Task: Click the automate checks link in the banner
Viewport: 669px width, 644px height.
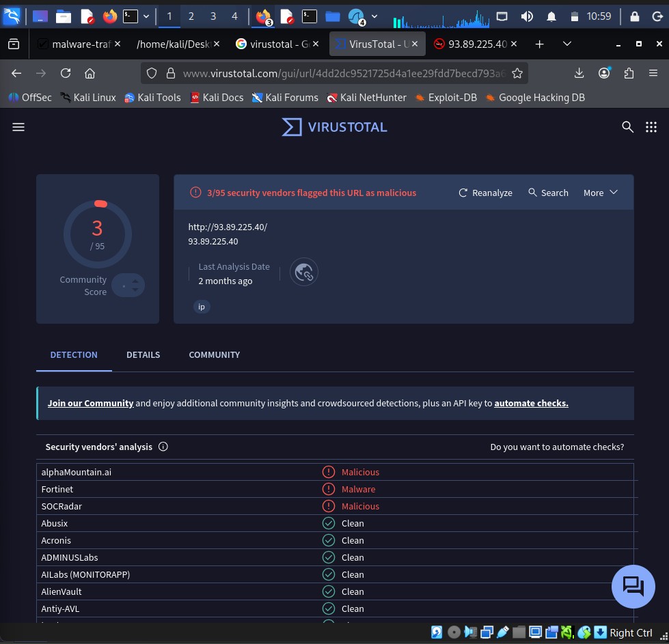Action: (531, 403)
